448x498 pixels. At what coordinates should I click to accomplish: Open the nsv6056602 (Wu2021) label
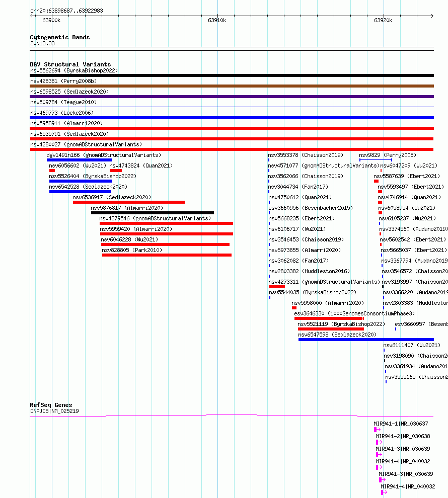coord(78,166)
